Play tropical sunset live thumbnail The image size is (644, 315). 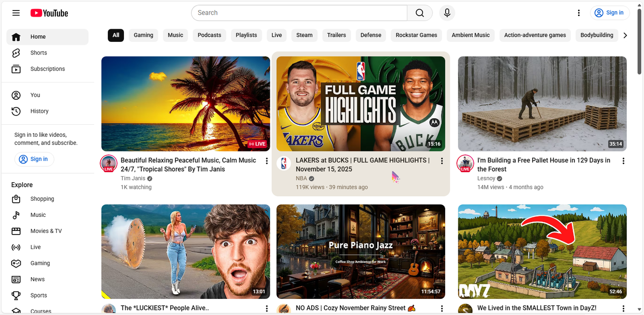coord(186,104)
